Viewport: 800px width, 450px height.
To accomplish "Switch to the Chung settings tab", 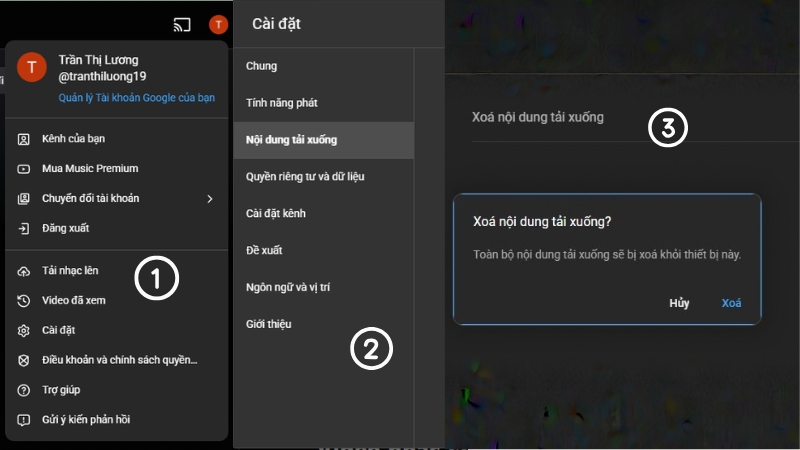I will (x=323, y=66).
